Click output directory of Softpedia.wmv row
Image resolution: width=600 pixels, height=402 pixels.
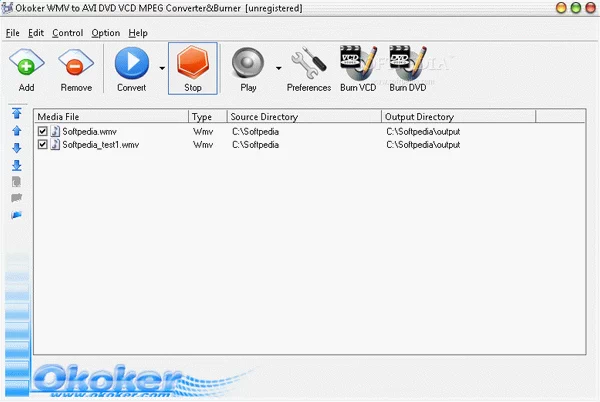[423, 132]
